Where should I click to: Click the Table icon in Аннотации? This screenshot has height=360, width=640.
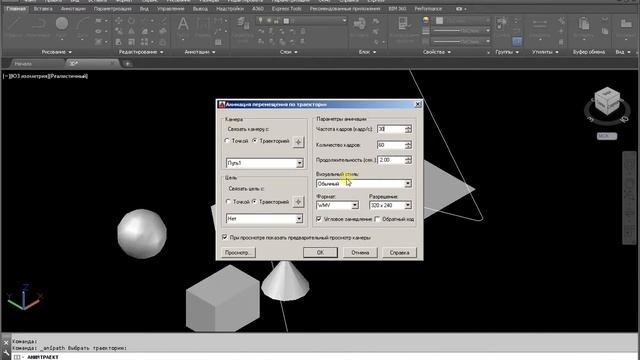pyautogui.click(x=218, y=42)
